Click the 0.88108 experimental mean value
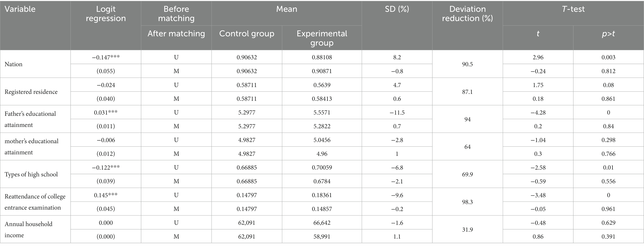This screenshot has height=247, width=644. pyautogui.click(x=322, y=57)
